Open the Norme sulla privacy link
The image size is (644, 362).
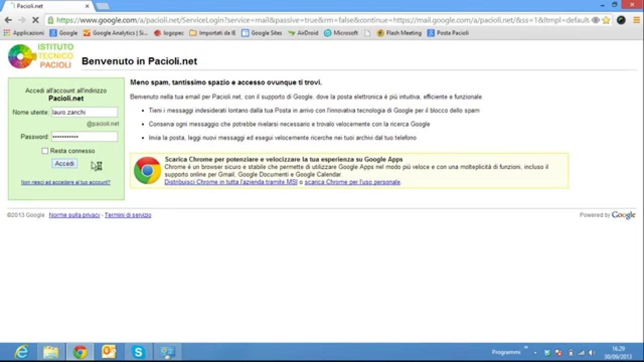click(74, 215)
